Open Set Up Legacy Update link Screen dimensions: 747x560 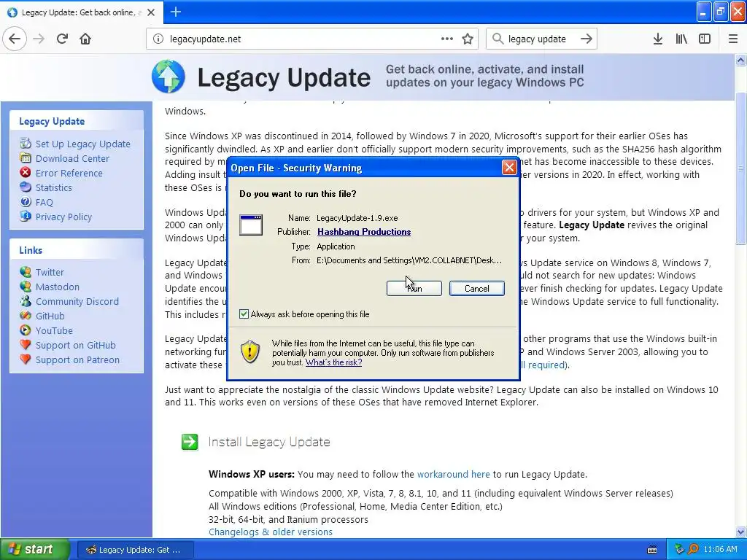tap(83, 144)
